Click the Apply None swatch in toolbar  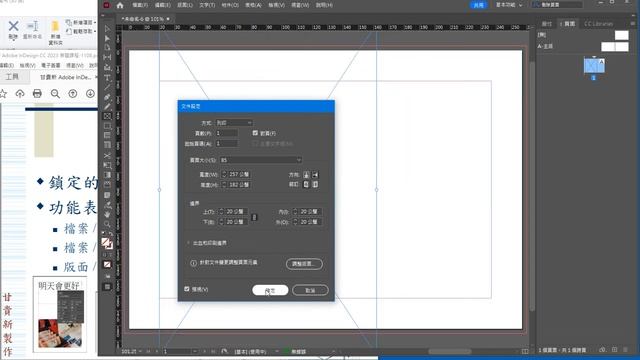(107, 264)
